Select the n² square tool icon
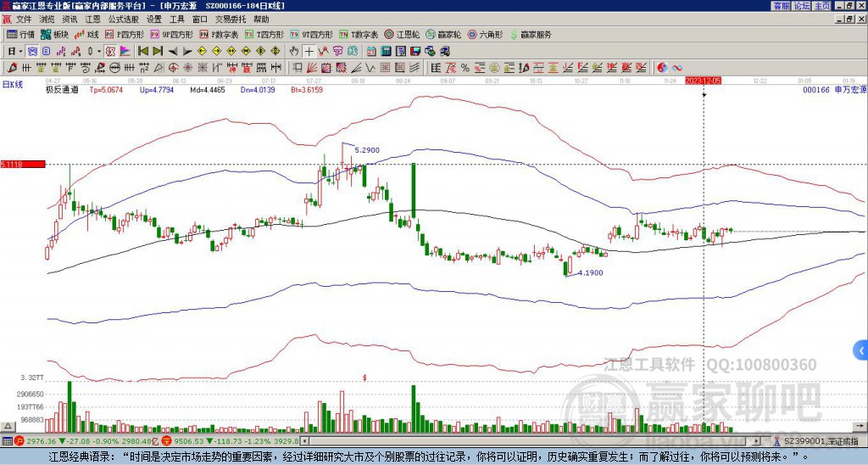868x465 pixels. pyautogui.click(x=142, y=68)
